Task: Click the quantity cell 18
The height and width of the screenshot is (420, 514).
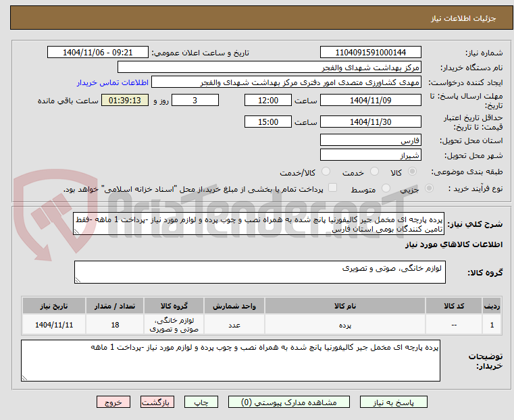Action: 115,325
